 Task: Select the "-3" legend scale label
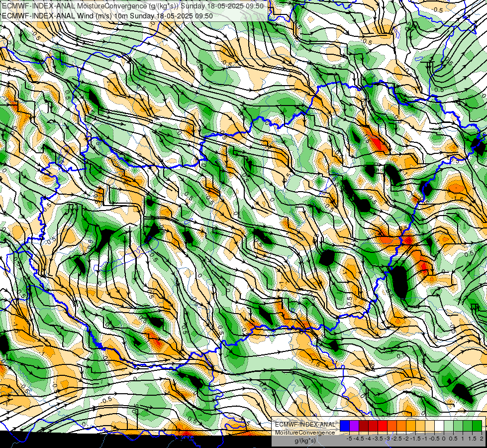click(387, 439)
